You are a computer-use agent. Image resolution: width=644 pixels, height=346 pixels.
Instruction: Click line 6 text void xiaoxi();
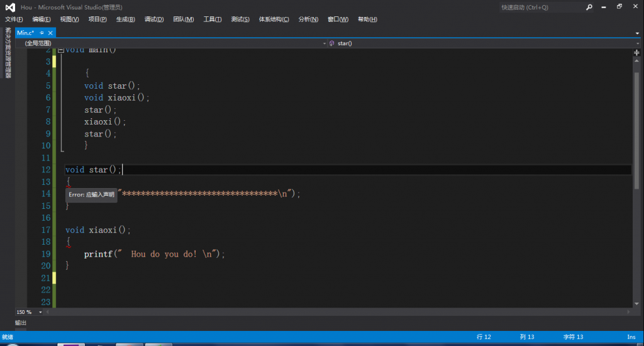pyautogui.click(x=116, y=98)
